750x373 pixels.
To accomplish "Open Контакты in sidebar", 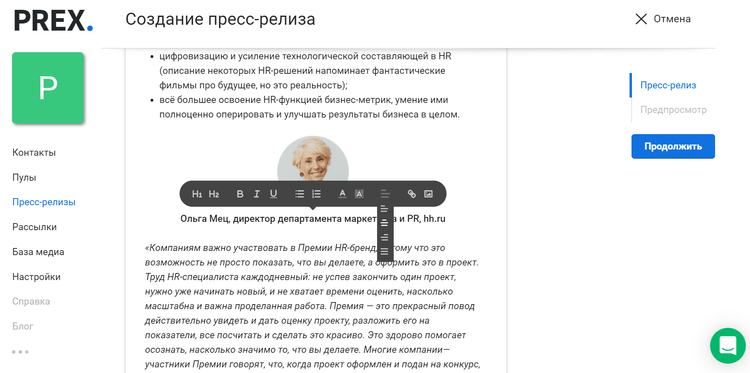I will point(34,153).
